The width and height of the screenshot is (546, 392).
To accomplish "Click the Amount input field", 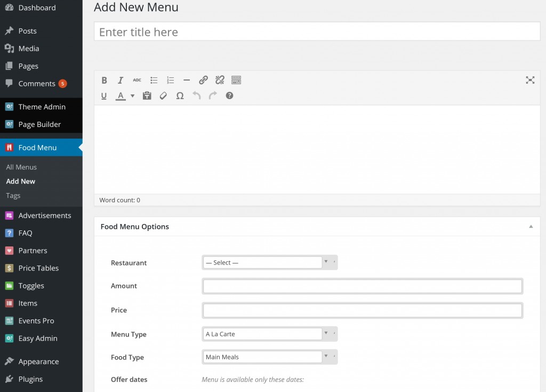I will coord(362,286).
